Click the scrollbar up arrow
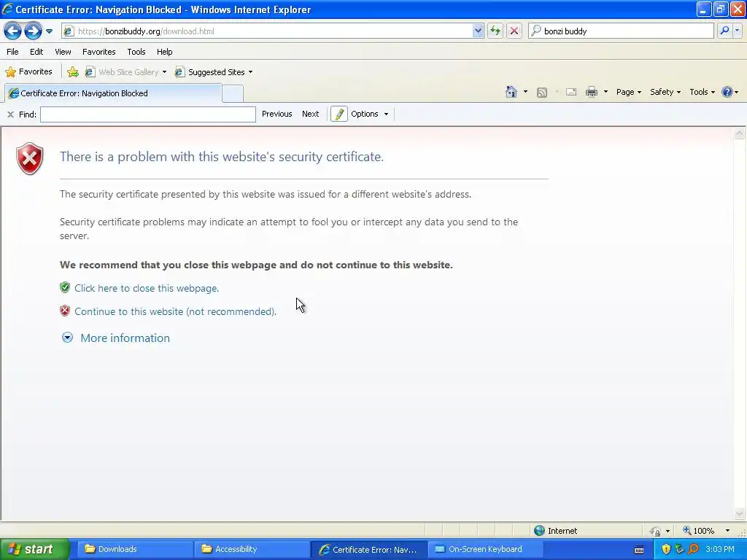Viewport: 747px width, 560px height. 740,133
